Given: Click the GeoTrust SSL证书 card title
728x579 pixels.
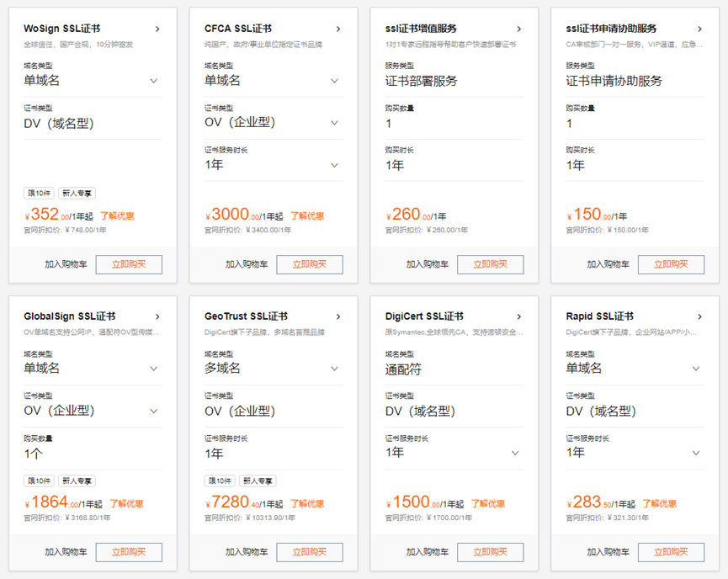Looking at the screenshot, I should tap(246, 316).
